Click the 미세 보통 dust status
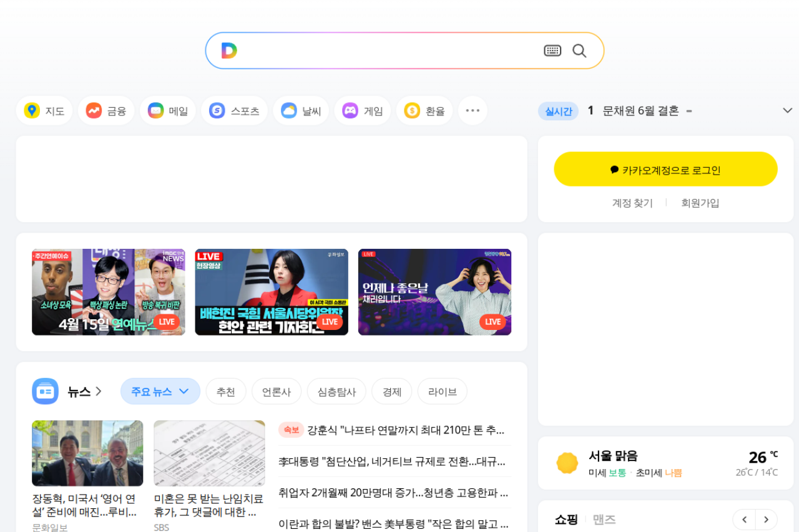The width and height of the screenshot is (799, 532). (607, 473)
